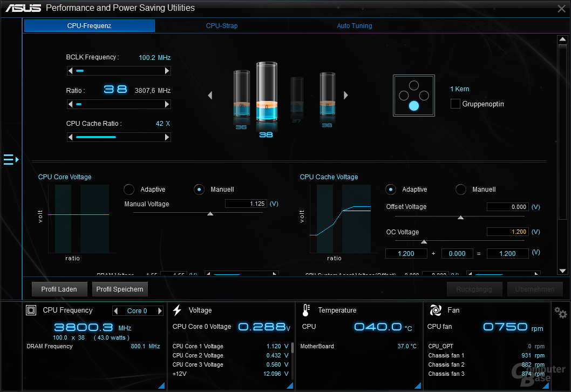Open the left sidebar menu icon
The height and width of the screenshot is (392, 571).
click(11, 159)
